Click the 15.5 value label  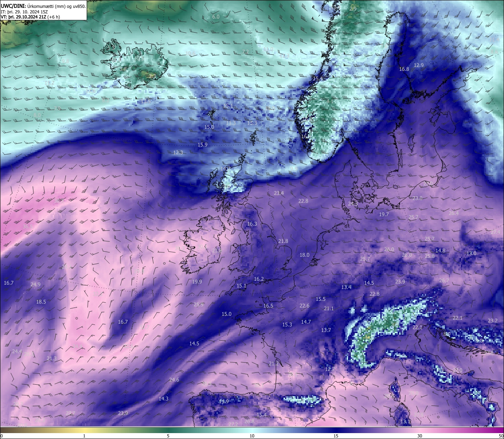(321, 299)
